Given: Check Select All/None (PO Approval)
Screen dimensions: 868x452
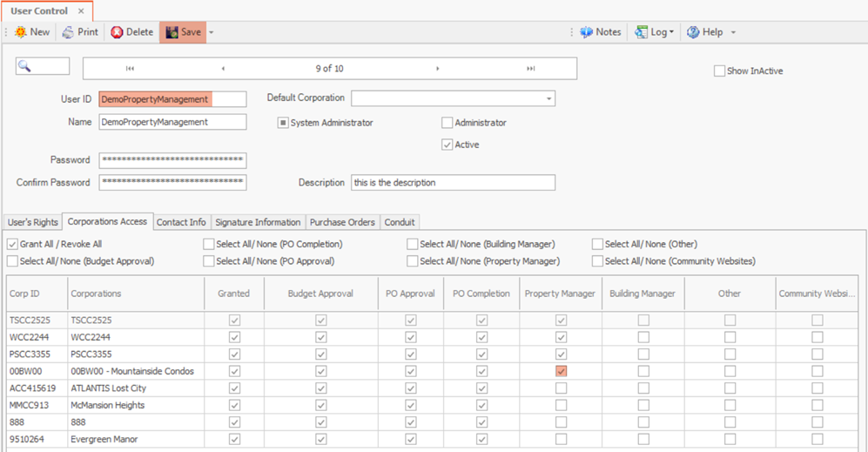Looking at the screenshot, I should 209,261.
